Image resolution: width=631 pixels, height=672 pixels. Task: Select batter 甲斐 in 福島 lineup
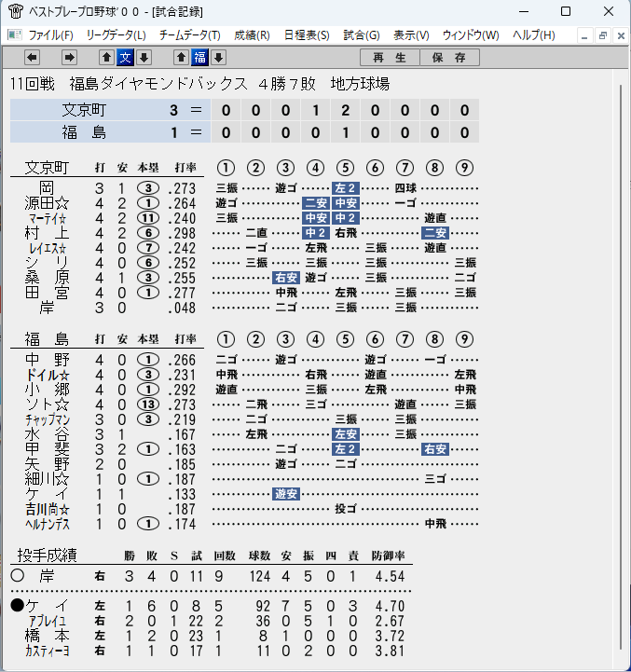click(47, 449)
